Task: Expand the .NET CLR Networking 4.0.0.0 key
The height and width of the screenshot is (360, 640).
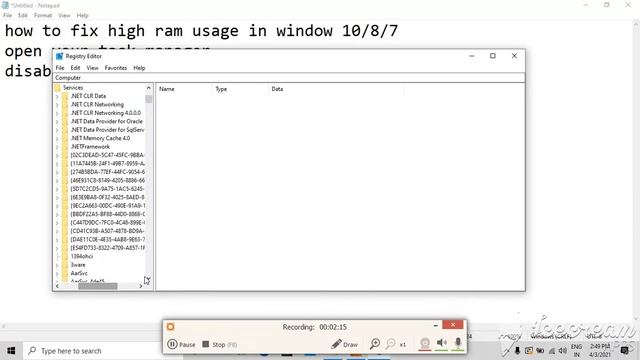Action: click(57, 113)
